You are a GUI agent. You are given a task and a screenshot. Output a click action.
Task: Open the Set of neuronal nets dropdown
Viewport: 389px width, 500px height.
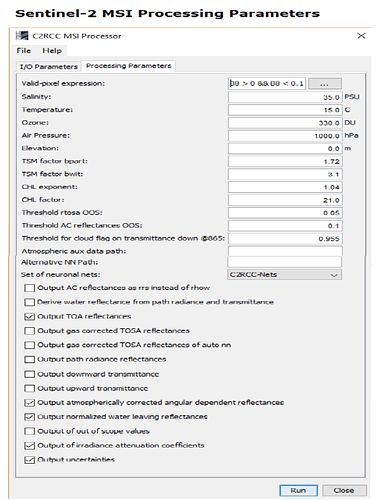[x=284, y=275]
